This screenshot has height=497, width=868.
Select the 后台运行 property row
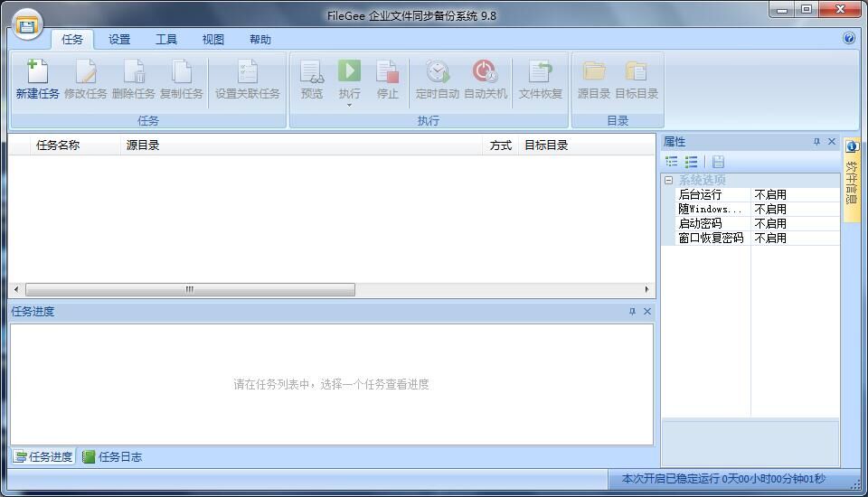(756, 194)
